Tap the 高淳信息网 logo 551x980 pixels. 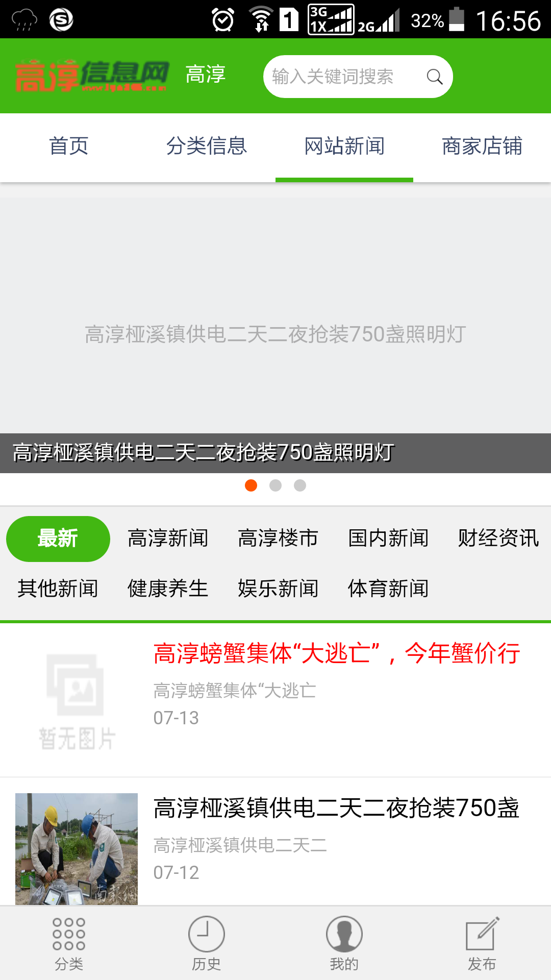pyautogui.click(x=92, y=76)
